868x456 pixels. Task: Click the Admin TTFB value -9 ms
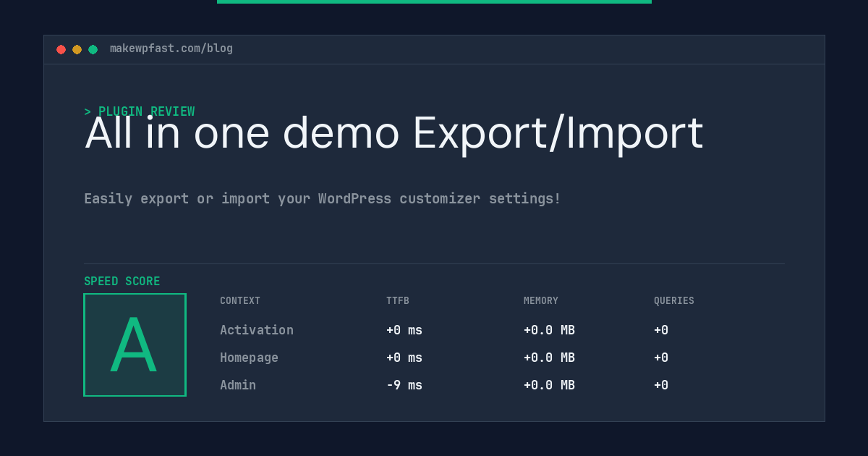(x=404, y=385)
